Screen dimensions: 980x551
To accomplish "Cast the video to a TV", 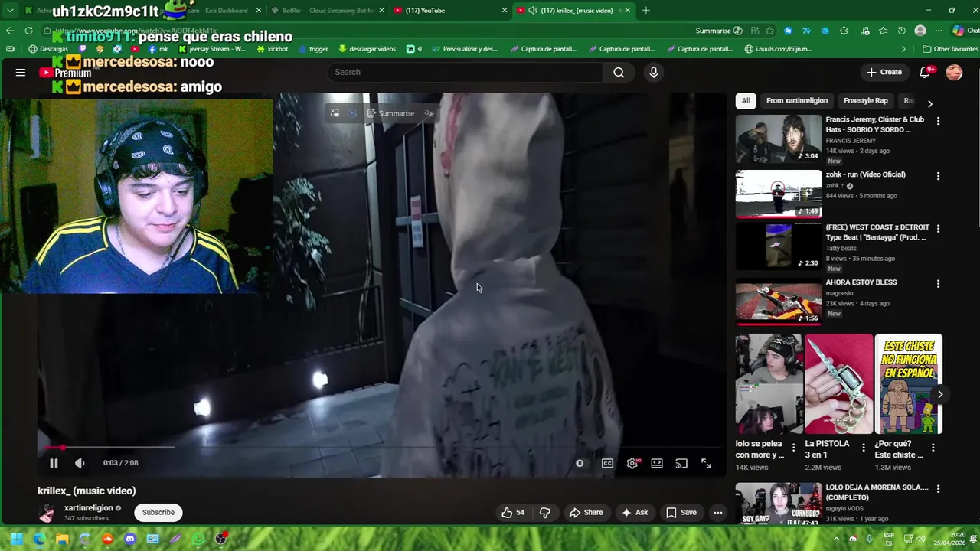I will (681, 463).
